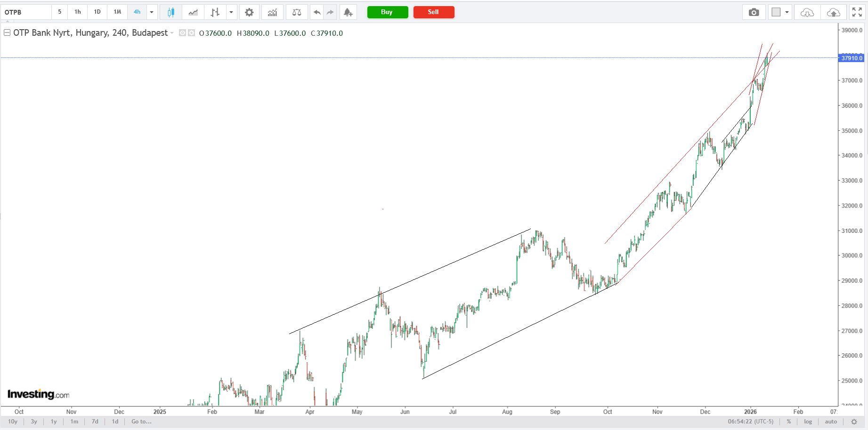Viewport: 868px width, 430px height.
Task: Select the 1D interval tab
Action: pos(97,12)
